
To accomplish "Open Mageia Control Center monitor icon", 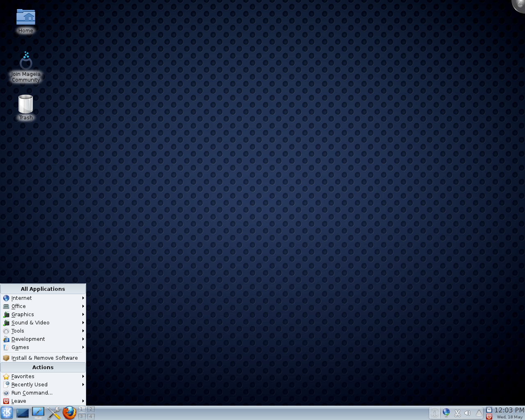I will 38,413.
